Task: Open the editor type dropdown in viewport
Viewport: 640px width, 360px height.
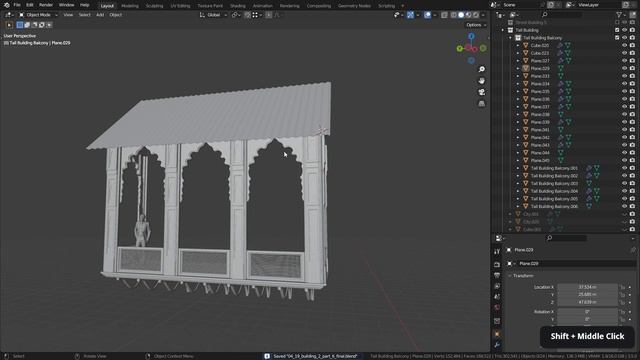Action: [x=9, y=15]
